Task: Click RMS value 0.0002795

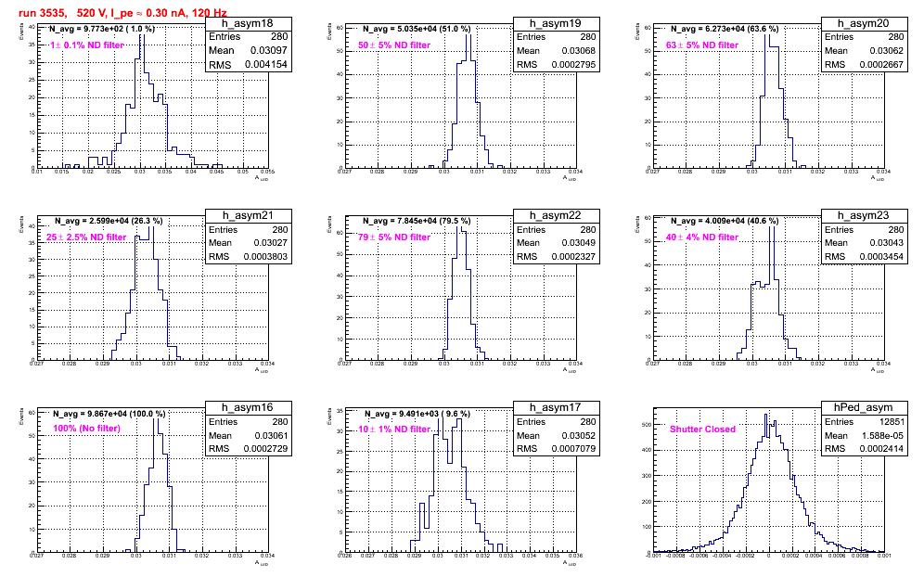Action: 573,65
